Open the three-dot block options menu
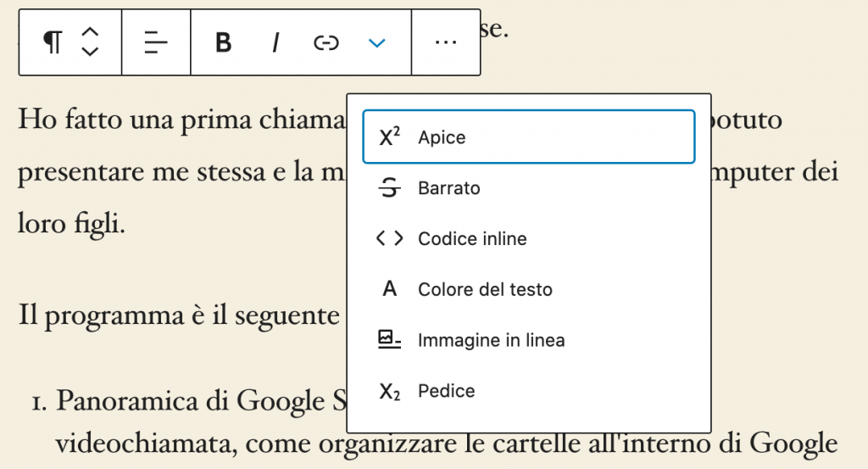Screen dimensions: 868x469 point(446,42)
